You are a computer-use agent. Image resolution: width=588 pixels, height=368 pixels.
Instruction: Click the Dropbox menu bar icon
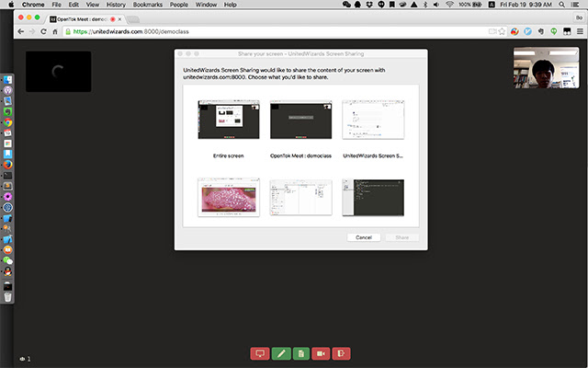[369, 5]
